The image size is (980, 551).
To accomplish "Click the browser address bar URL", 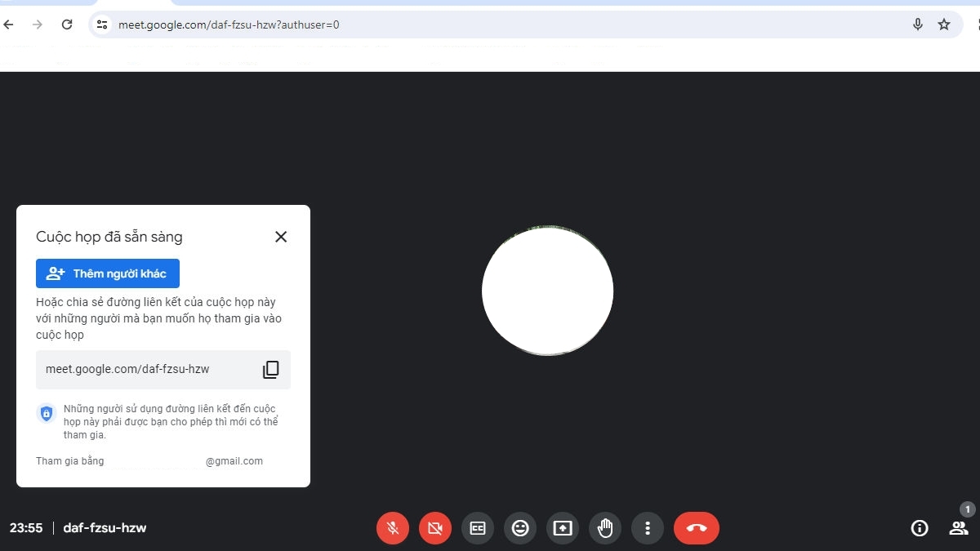I will click(x=229, y=24).
